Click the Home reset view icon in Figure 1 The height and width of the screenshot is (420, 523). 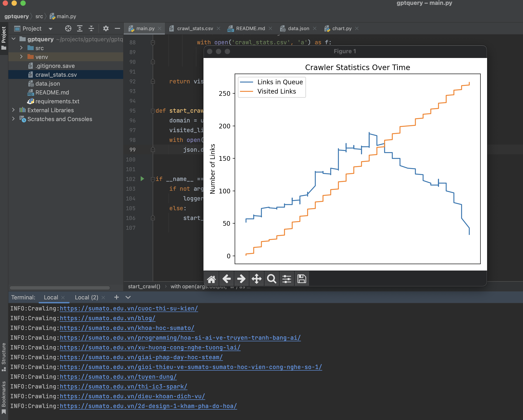pos(211,279)
